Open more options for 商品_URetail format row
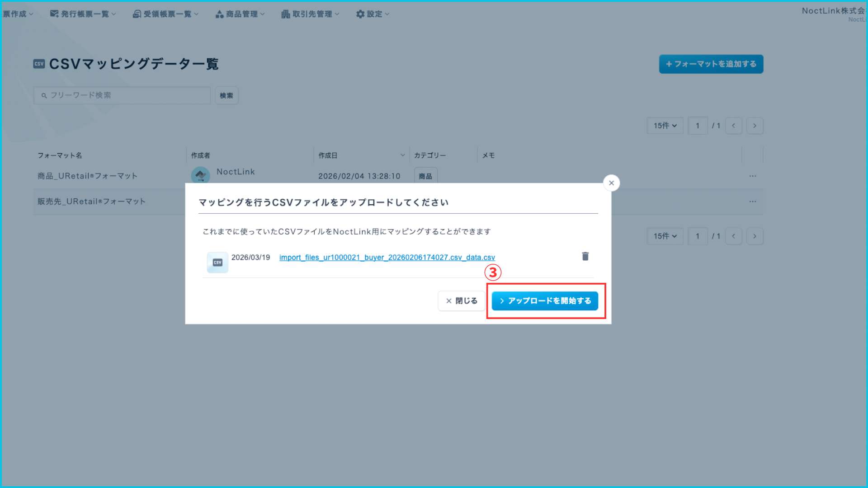The height and width of the screenshot is (488, 868). coord(752,176)
